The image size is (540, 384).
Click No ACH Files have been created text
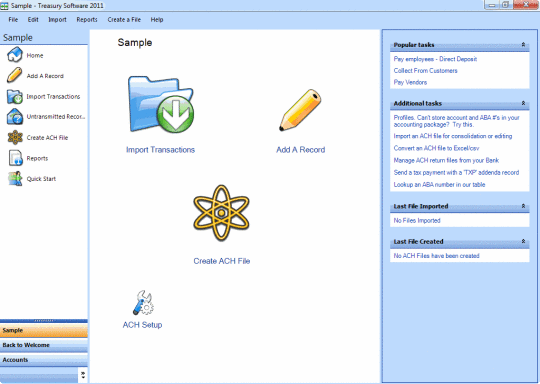(x=436, y=256)
